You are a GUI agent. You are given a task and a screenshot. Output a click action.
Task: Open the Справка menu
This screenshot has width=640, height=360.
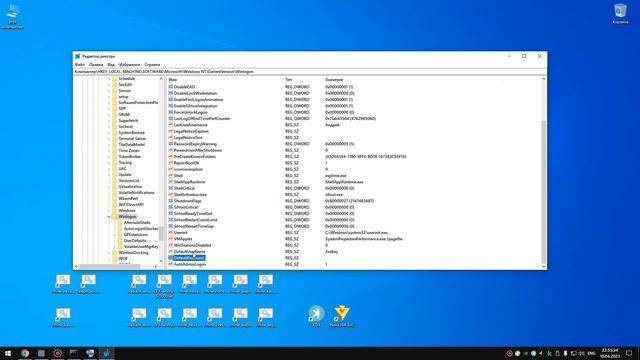(x=152, y=64)
